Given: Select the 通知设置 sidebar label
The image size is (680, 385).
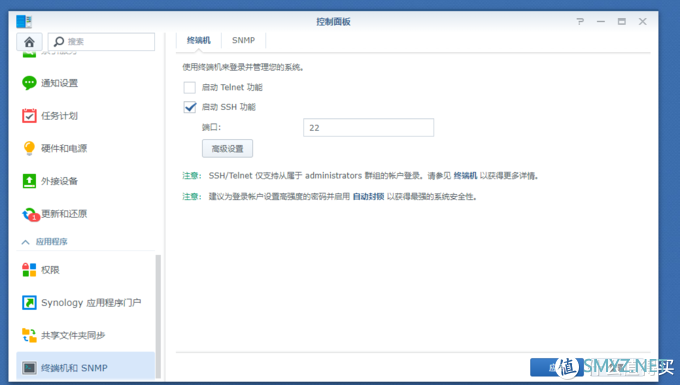Looking at the screenshot, I should point(59,83).
